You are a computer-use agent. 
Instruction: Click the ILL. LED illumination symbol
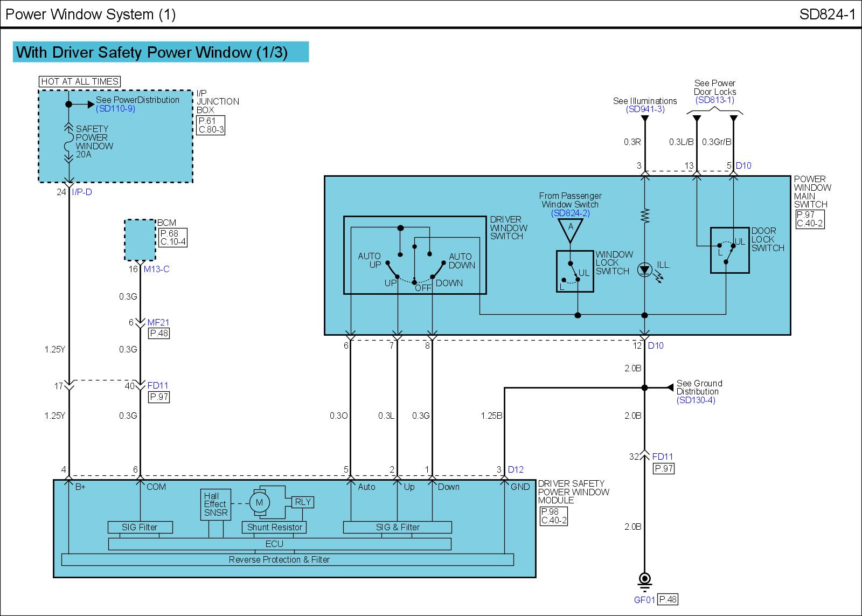(645, 270)
